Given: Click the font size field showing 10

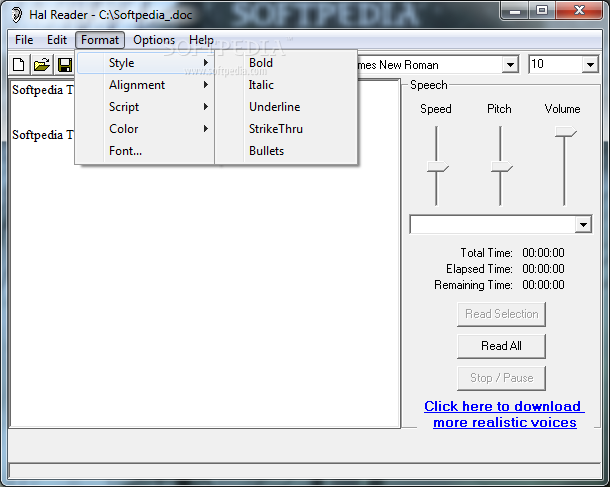Looking at the screenshot, I should [x=555, y=64].
